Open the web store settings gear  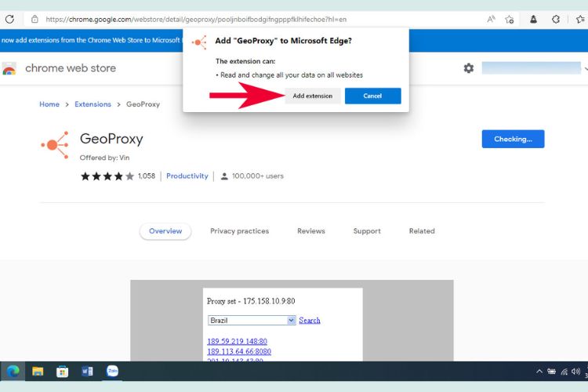468,68
